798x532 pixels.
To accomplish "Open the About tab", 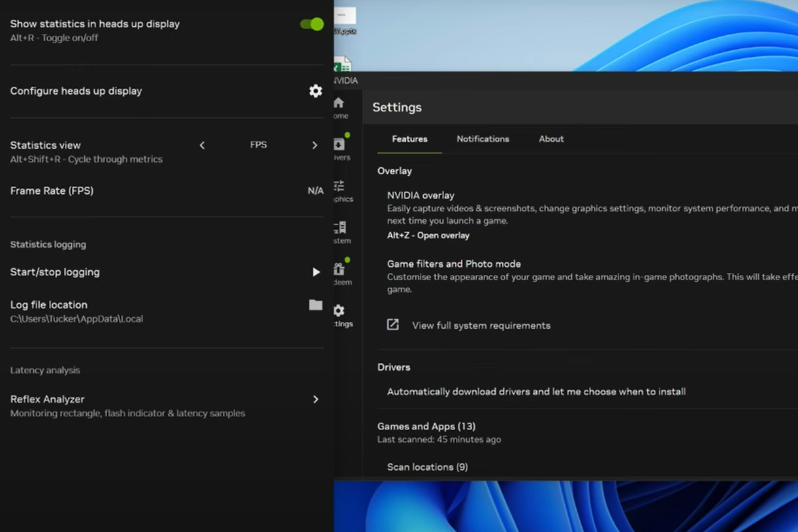I will coord(551,138).
